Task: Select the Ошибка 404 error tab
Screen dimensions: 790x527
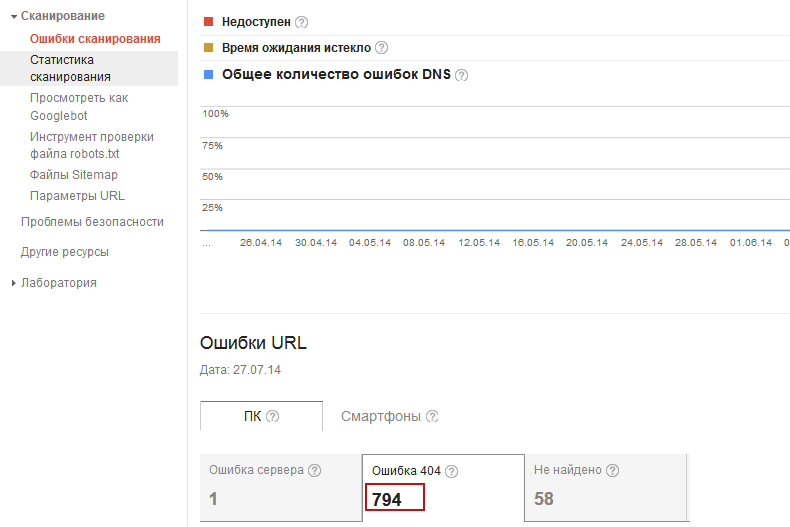Action: coord(443,488)
